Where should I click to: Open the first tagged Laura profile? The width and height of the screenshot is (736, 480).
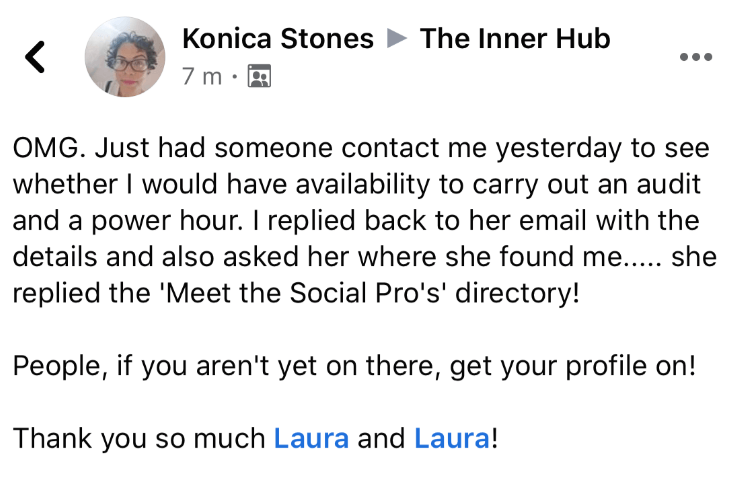311,438
